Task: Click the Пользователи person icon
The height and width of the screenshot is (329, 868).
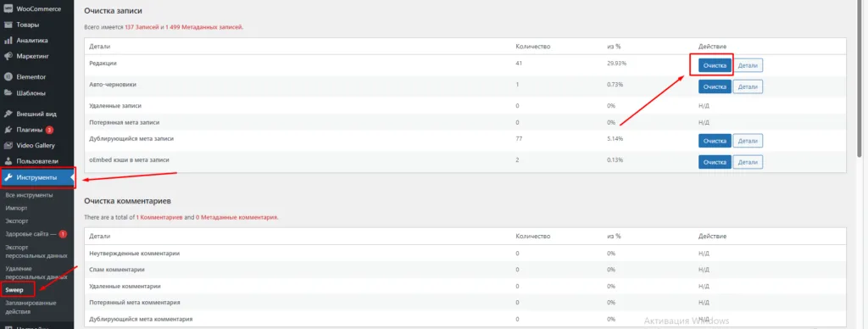Action: [x=8, y=161]
